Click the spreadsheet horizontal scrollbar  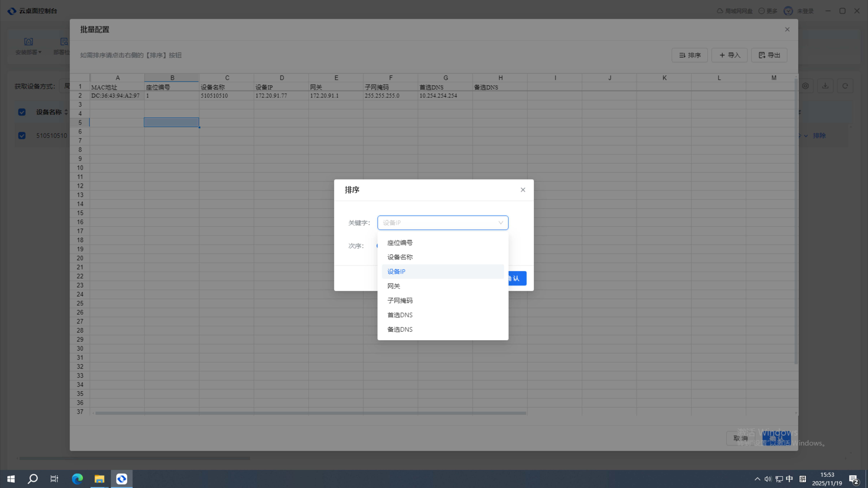(310, 413)
